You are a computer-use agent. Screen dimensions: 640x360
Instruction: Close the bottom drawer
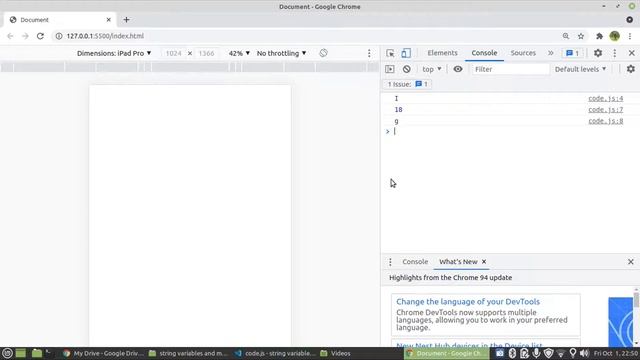631,262
